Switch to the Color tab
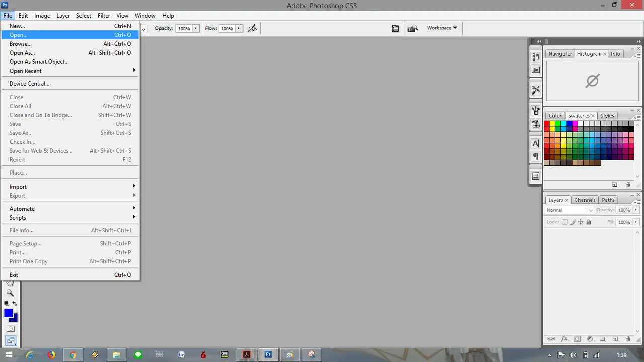 [x=555, y=116]
